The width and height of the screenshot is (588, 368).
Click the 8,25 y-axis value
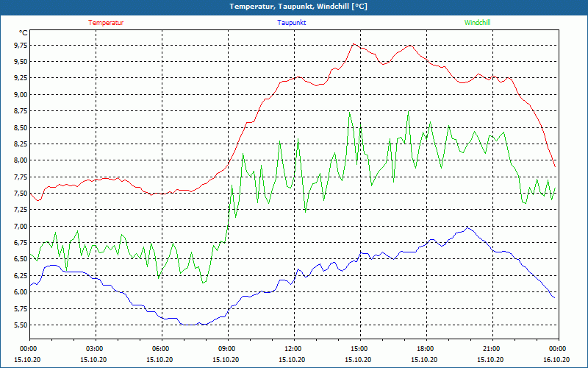[x=21, y=144]
